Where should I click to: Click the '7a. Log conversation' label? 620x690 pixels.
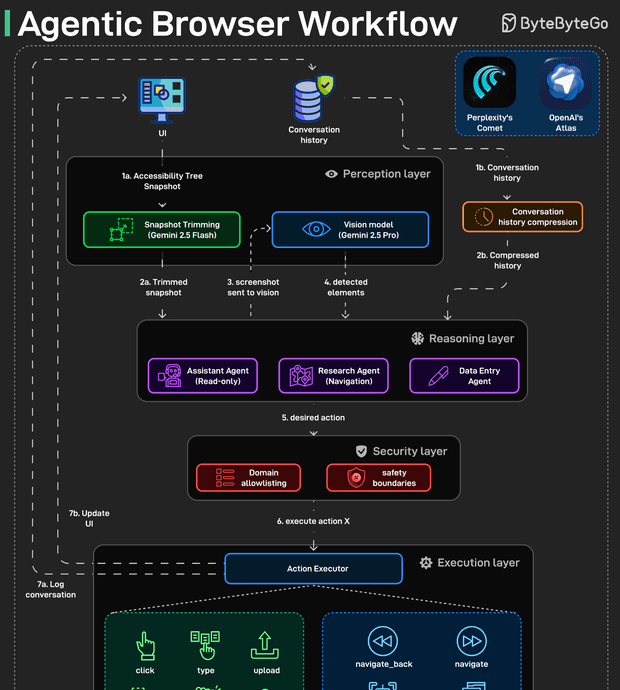click(51, 589)
